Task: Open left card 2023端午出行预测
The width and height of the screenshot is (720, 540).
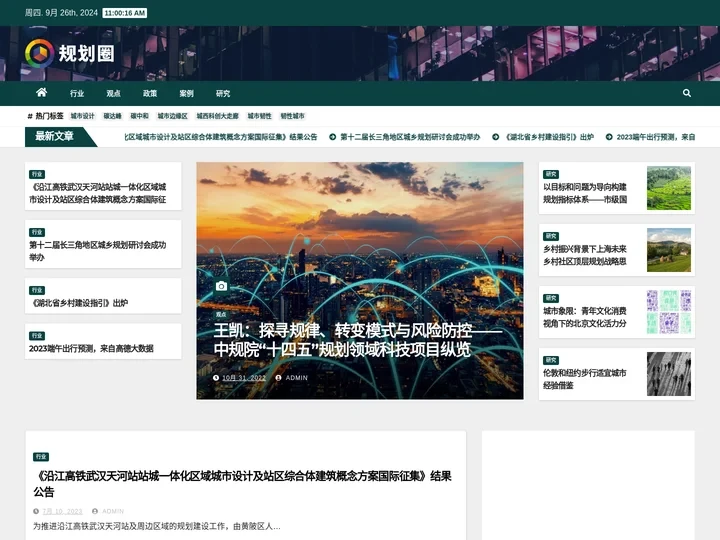Action: (91, 349)
